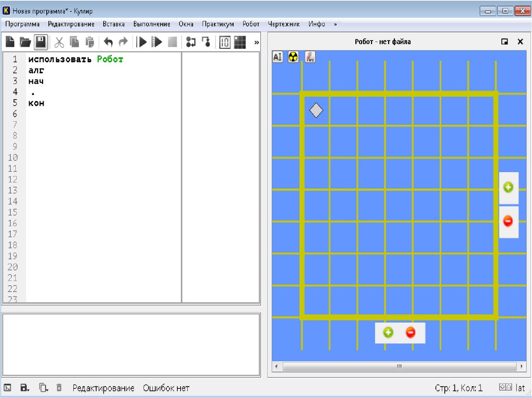Undo the last edit using the toolbar arrow
Screen dimensions: 532x398
108,42
